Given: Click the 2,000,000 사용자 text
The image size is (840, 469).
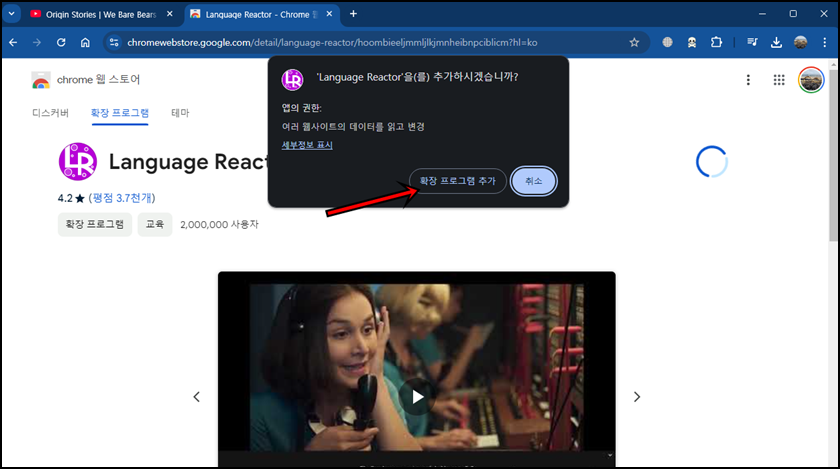Looking at the screenshot, I should [219, 225].
